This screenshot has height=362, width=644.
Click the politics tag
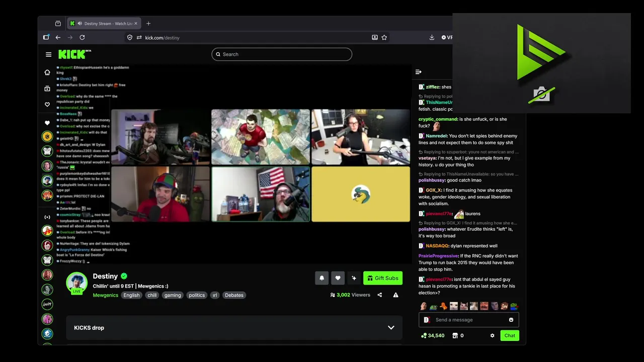pos(197,295)
